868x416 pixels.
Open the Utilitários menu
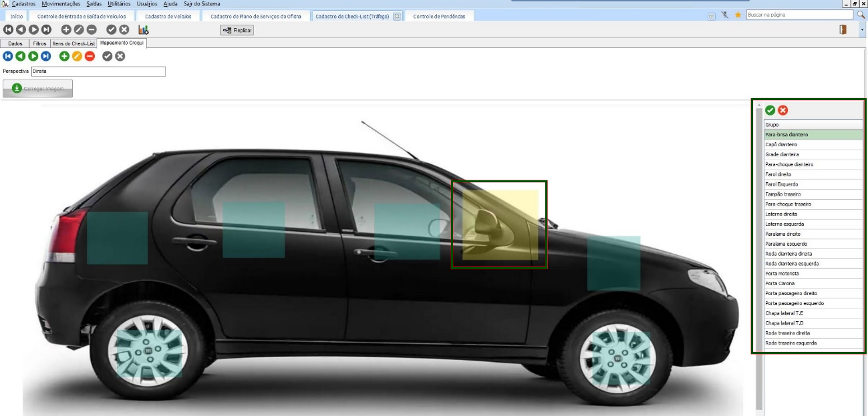tap(119, 4)
